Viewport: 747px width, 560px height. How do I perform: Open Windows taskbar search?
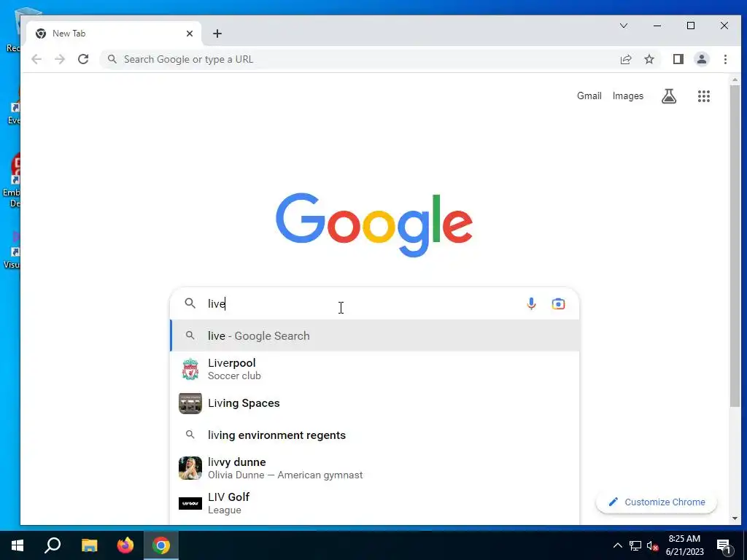[x=53, y=545]
